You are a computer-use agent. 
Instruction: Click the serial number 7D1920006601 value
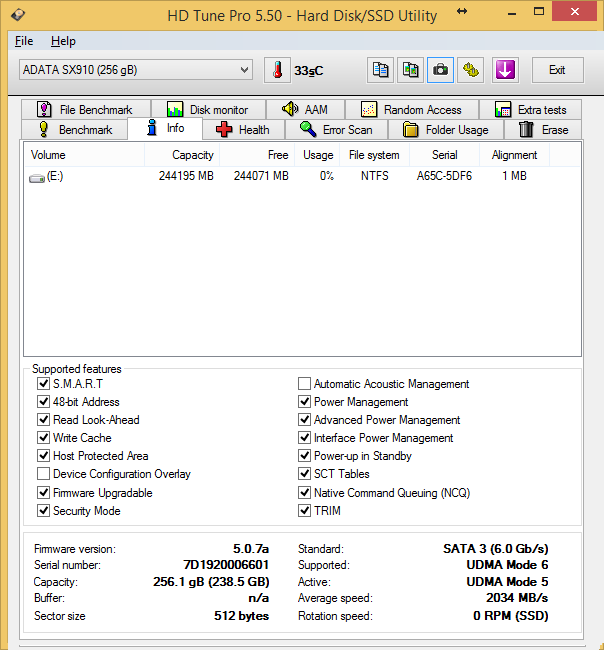[x=226, y=565]
